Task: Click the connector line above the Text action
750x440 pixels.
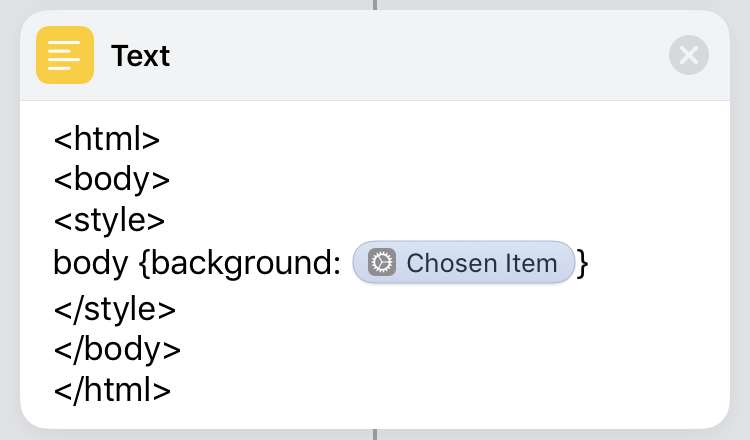Action: coord(375,4)
